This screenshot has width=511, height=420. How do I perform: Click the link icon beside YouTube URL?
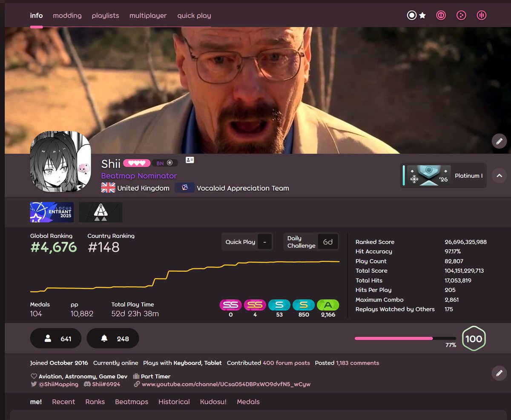point(137,384)
